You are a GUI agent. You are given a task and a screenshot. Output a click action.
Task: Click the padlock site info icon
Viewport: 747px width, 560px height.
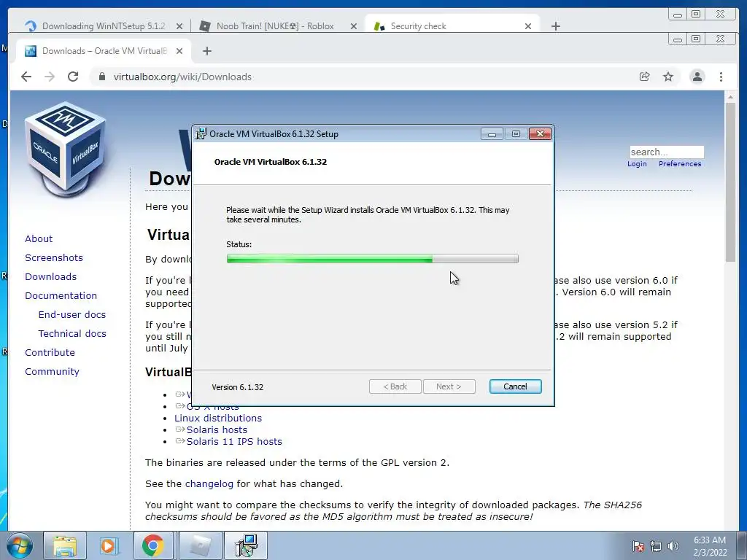101,77
